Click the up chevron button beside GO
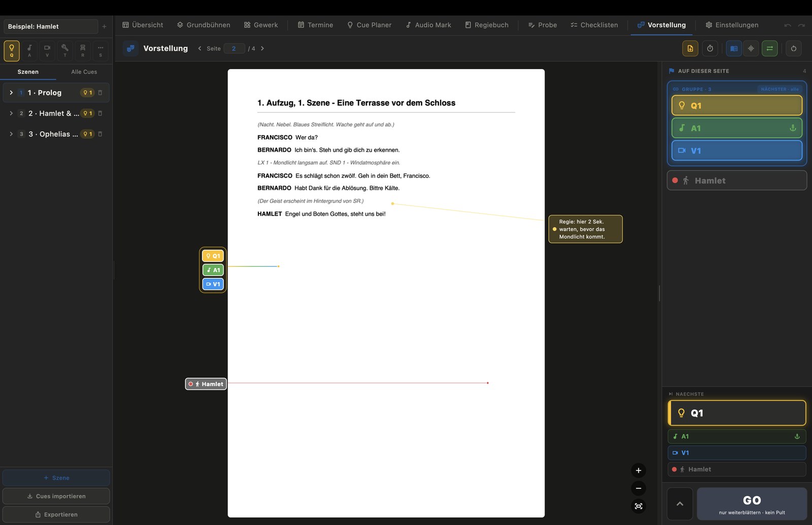This screenshot has width=812, height=525. [680, 504]
